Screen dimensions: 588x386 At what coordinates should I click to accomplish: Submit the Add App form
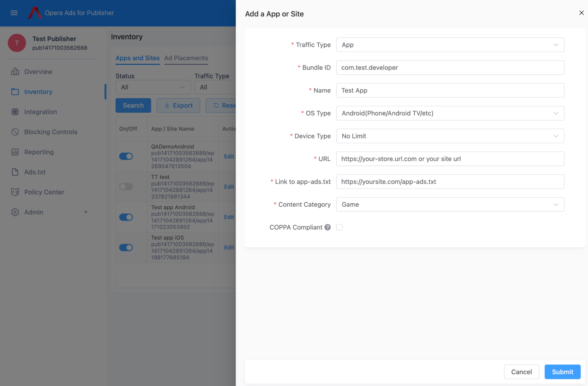(x=562, y=372)
